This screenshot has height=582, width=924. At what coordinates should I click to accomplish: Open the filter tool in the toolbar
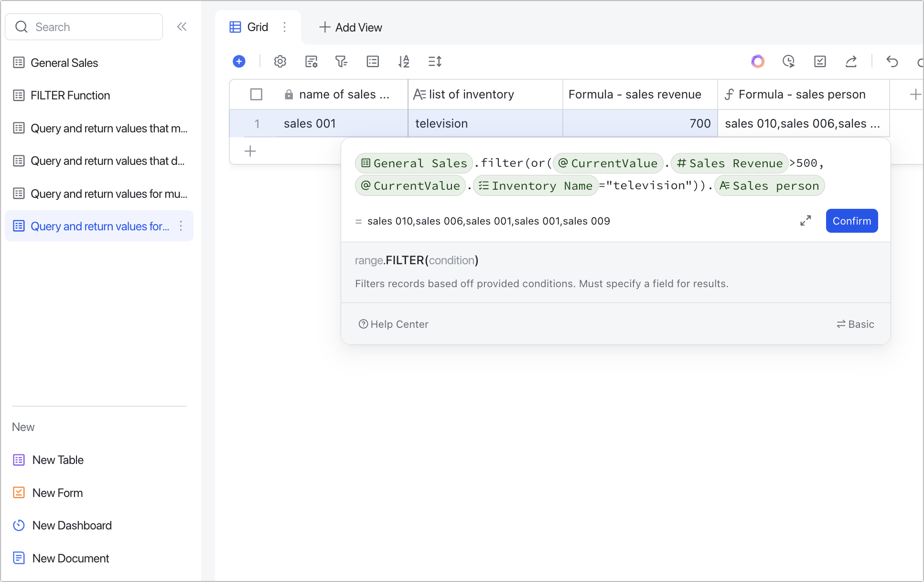pyautogui.click(x=341, y=62)
